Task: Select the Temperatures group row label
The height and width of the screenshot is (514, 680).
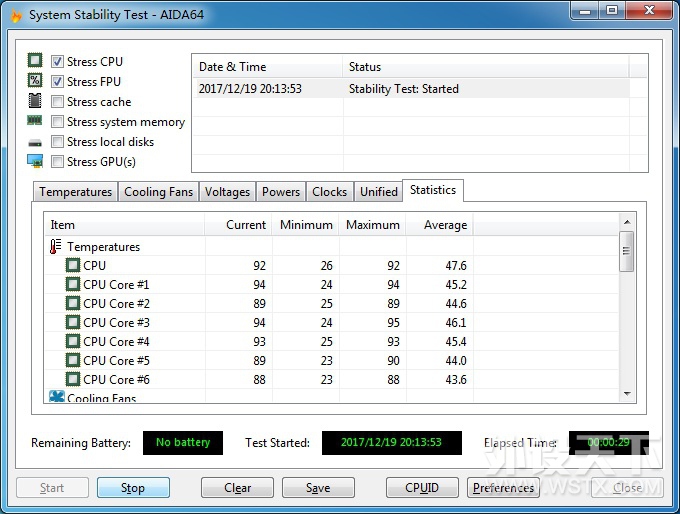Action: click(104, 247)
